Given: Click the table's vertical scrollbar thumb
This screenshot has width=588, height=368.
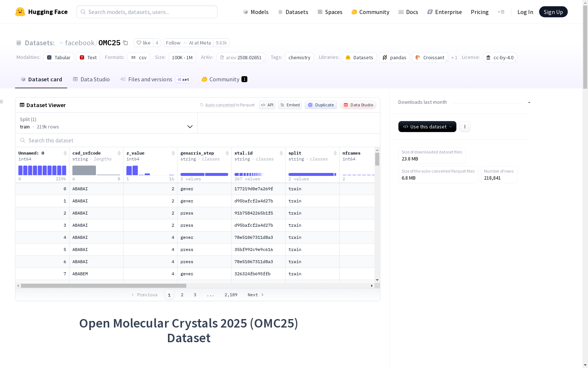Looking at the screenshot, I should [377, 159].
